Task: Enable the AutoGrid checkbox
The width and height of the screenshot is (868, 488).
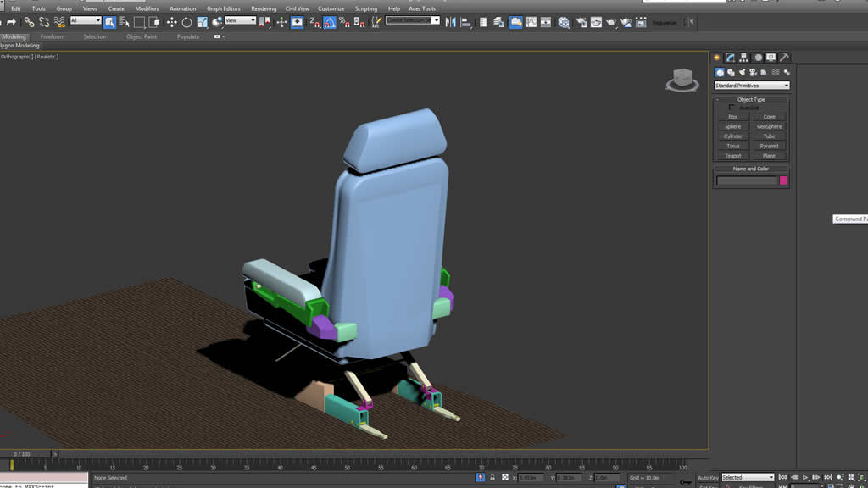Action: [732, 108]
